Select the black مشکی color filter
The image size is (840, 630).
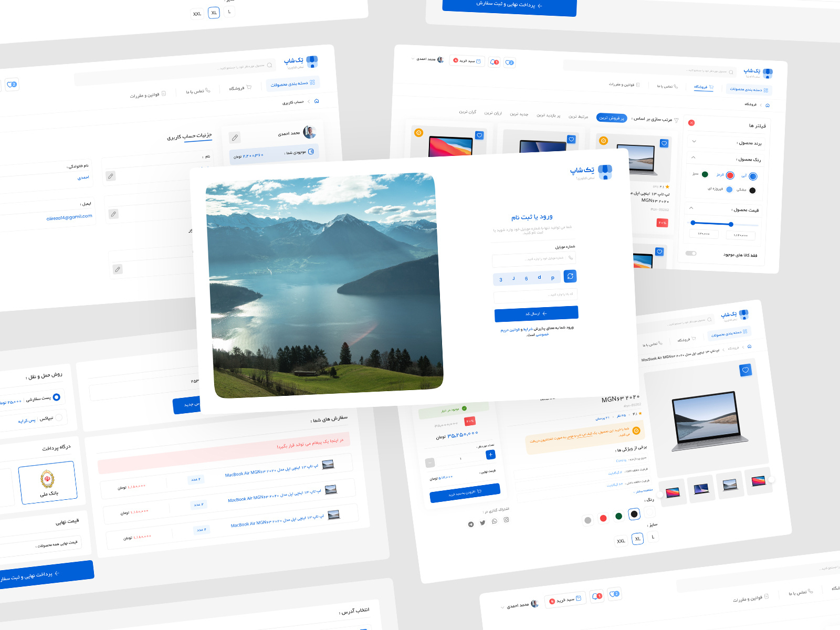(752, 191)
